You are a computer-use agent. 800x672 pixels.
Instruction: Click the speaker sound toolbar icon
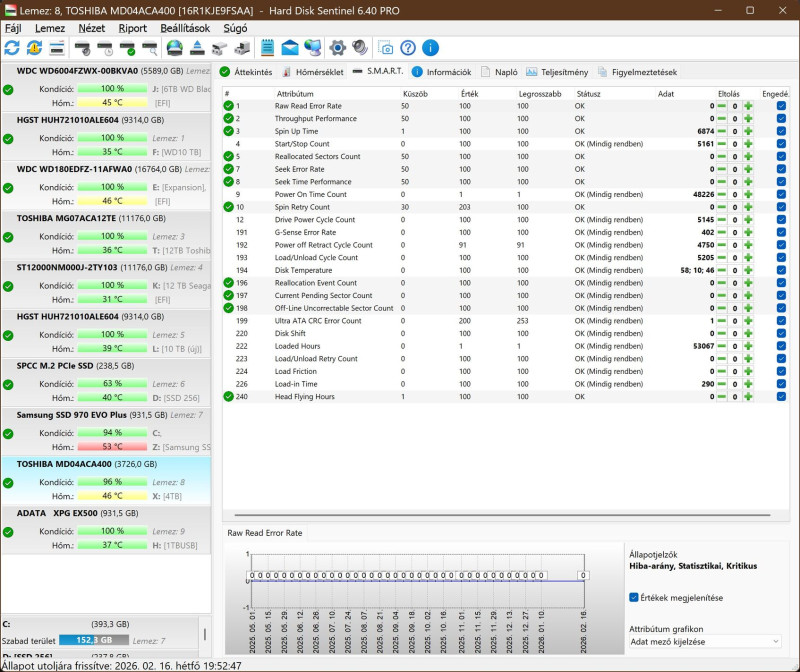tap(360, 48)
